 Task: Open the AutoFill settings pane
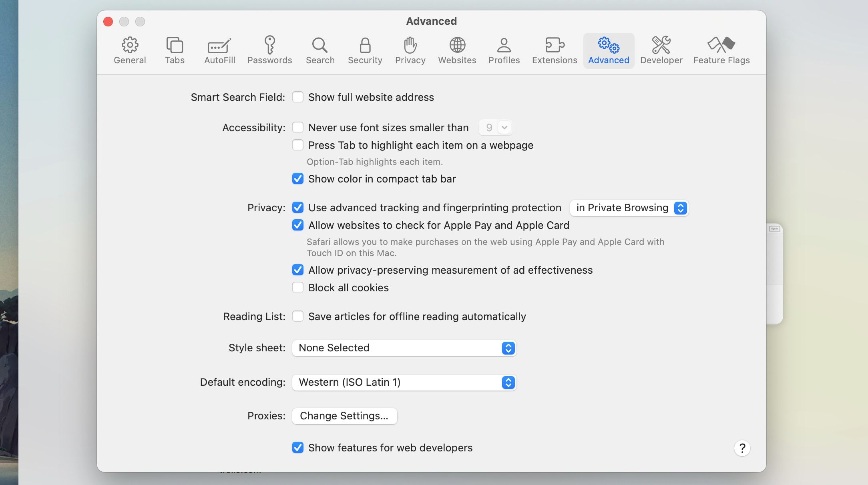[219, 50]
